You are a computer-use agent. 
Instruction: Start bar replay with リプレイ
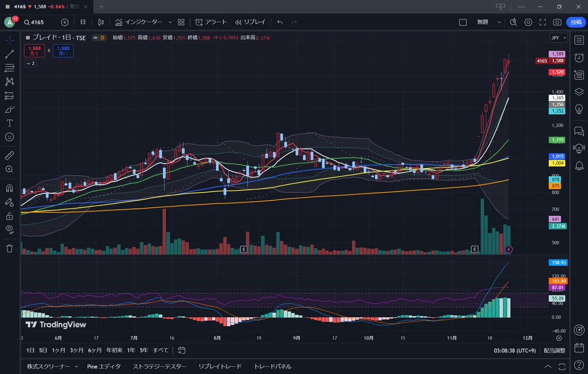250,22
